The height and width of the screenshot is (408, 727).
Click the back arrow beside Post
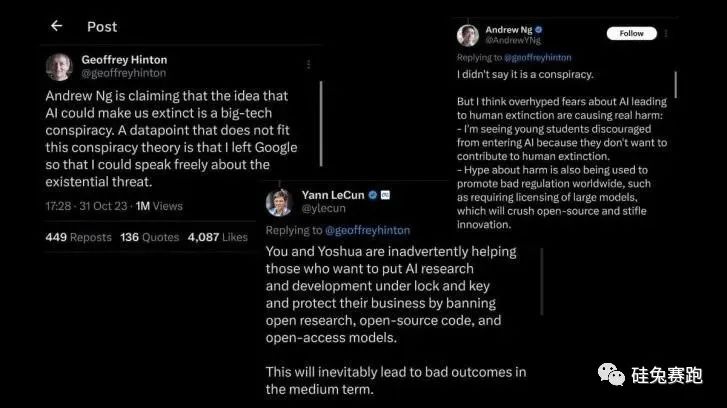tap(56, 26)
